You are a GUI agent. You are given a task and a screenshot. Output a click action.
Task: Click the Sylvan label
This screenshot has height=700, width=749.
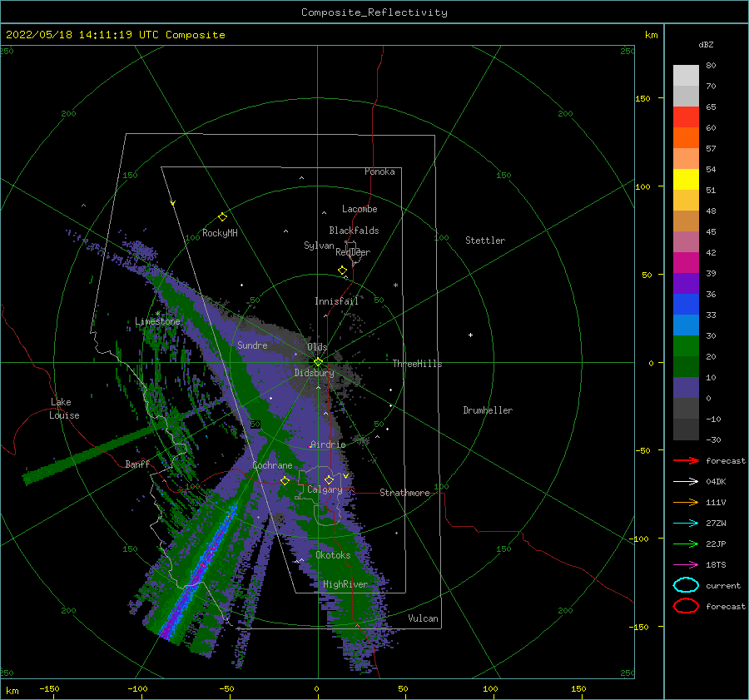(x=319, y=246)
